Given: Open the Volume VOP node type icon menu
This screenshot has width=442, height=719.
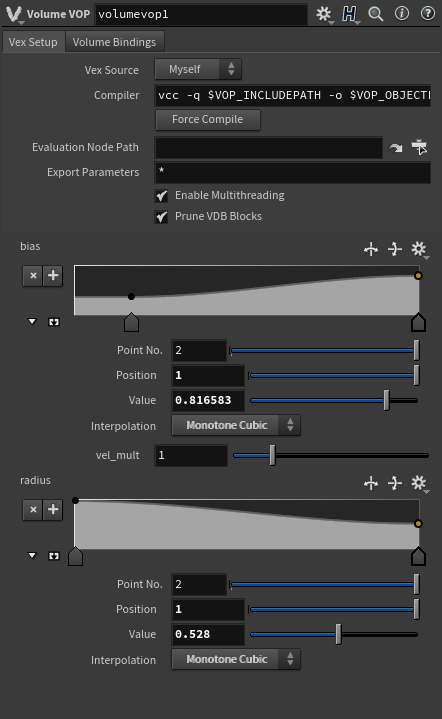Looking at the screenshot, I should (14, 14).
